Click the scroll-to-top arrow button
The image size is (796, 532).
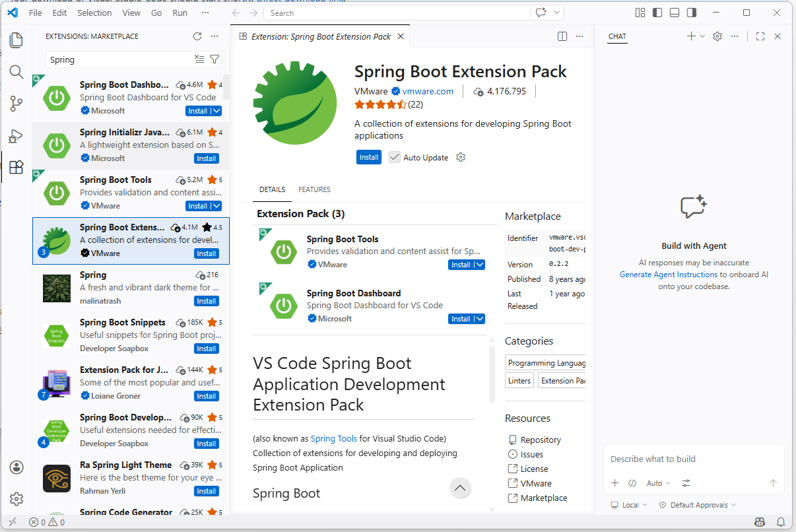click(x=461, y=488)
